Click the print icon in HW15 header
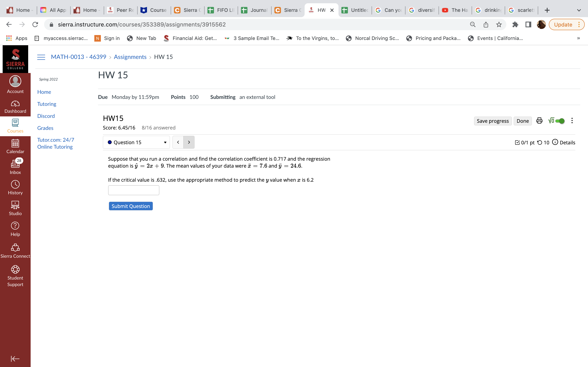Screen dimensions: 588x367 (539, 121)
